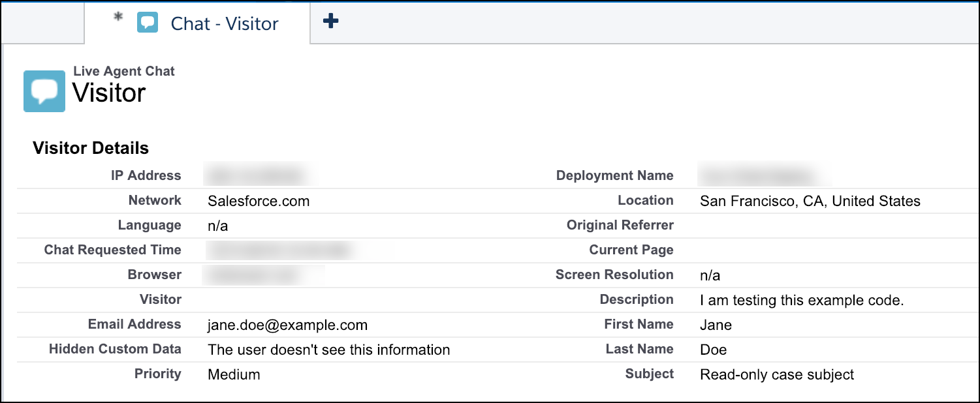Click the email jane.doe@example.com value
The image size is (980, 403).
[287, 325]
